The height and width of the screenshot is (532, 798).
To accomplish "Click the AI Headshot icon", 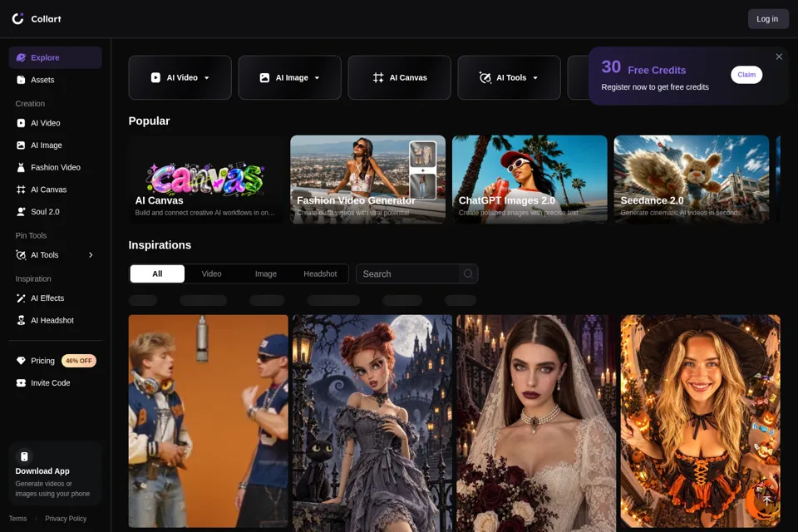I will pyautogui.click(x=21, y=320).
